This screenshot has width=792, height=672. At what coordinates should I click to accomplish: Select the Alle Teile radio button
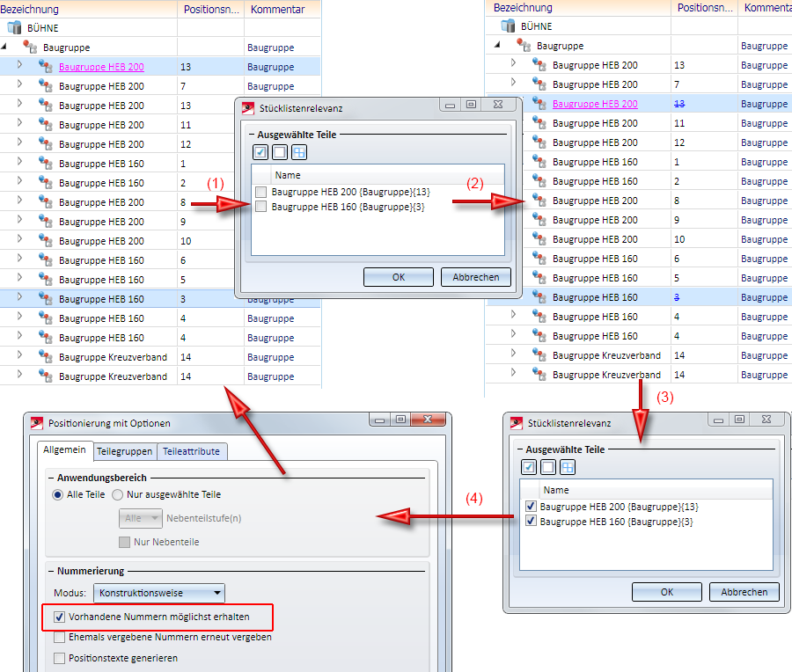click(57, 495)
